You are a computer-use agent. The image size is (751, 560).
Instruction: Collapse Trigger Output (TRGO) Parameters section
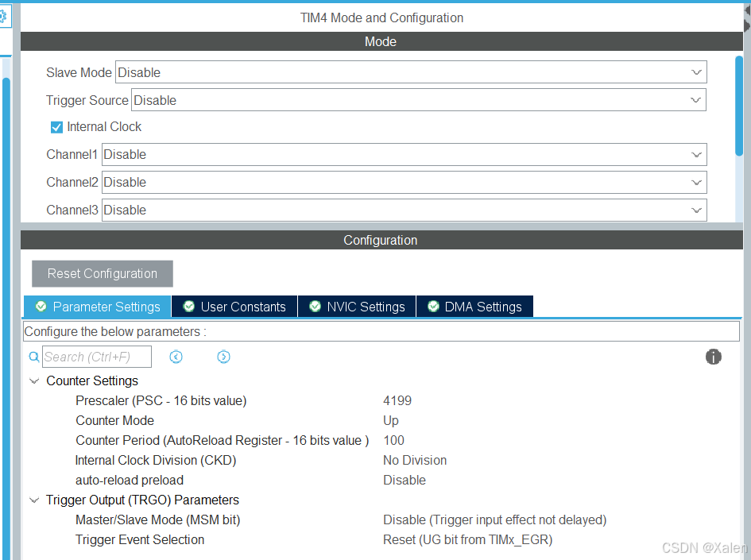tap(33, 500)
